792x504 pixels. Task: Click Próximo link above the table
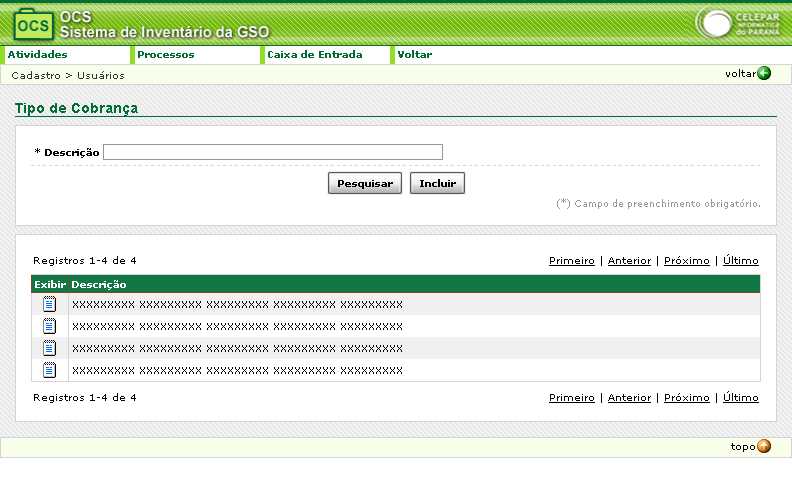(686, 261)
